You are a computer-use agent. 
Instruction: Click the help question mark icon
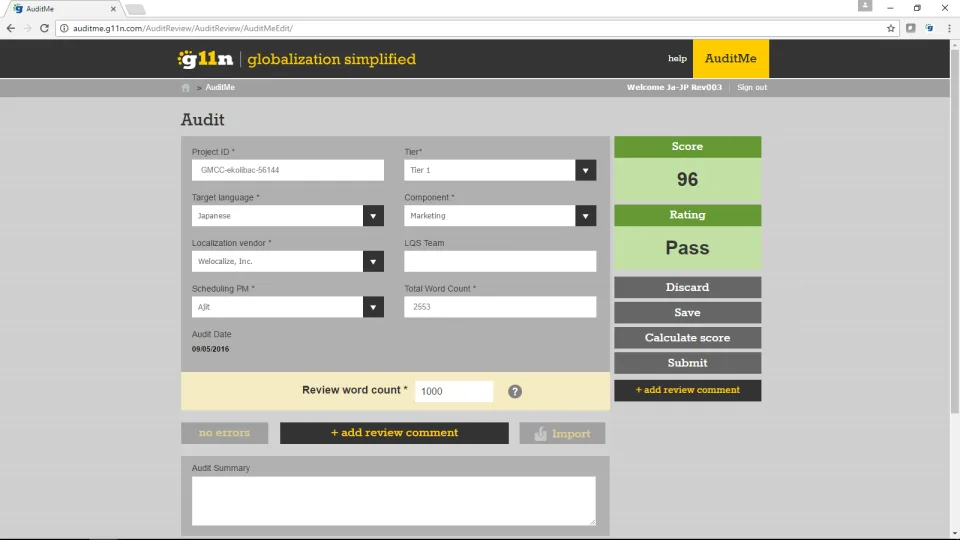tap(515, 391)
